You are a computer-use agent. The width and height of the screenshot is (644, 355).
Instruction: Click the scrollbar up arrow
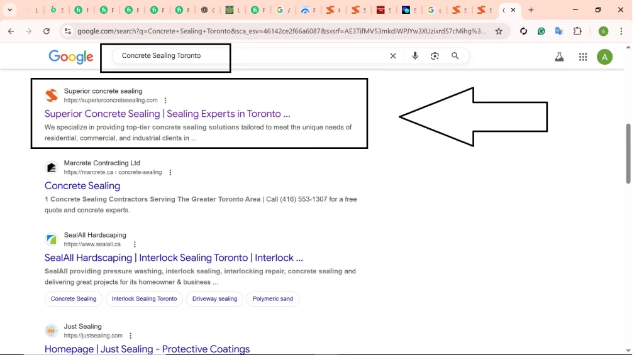628,47
